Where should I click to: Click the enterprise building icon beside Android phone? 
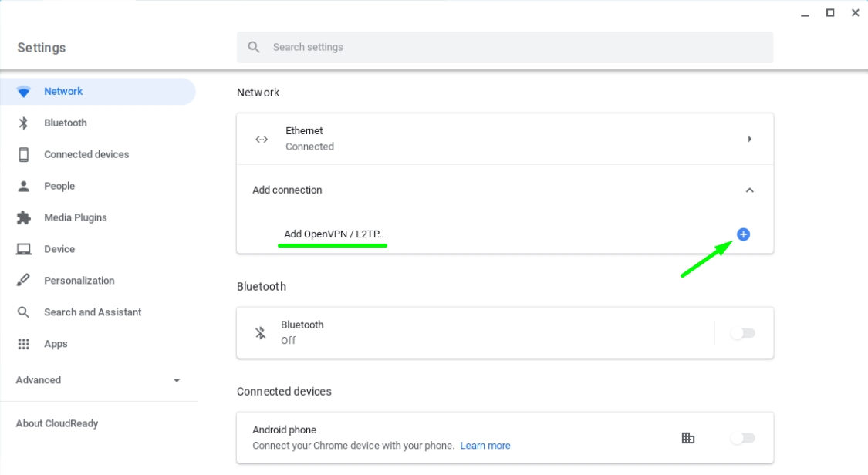point(688,438)
